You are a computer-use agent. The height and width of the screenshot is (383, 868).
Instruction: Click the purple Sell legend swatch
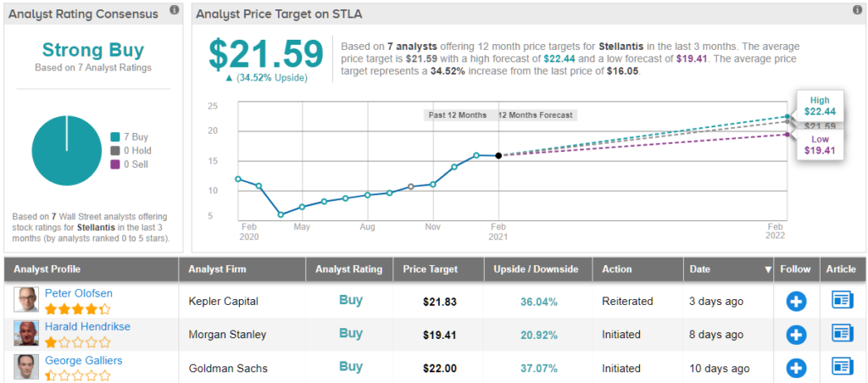[115, 164]
